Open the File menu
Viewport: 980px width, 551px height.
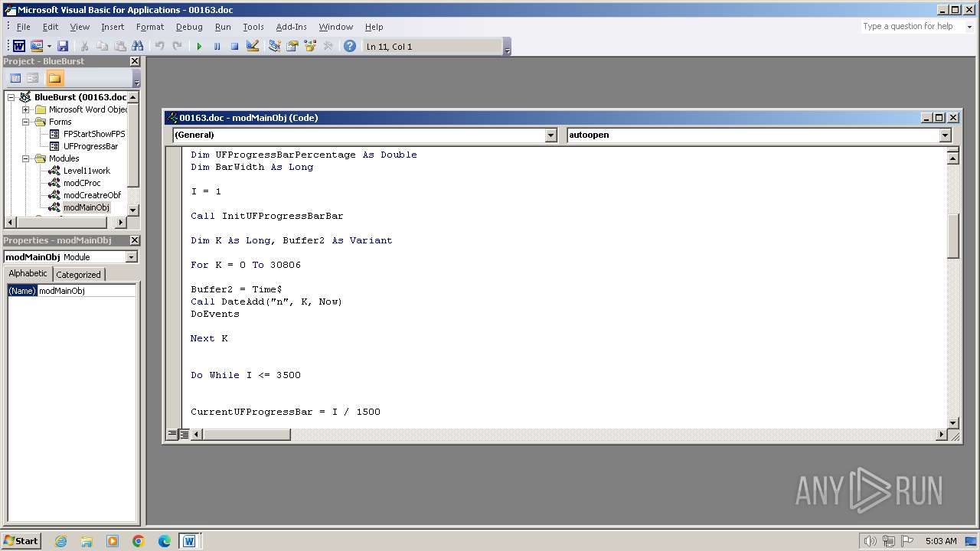pyautogui.click(x=23, y=27)
